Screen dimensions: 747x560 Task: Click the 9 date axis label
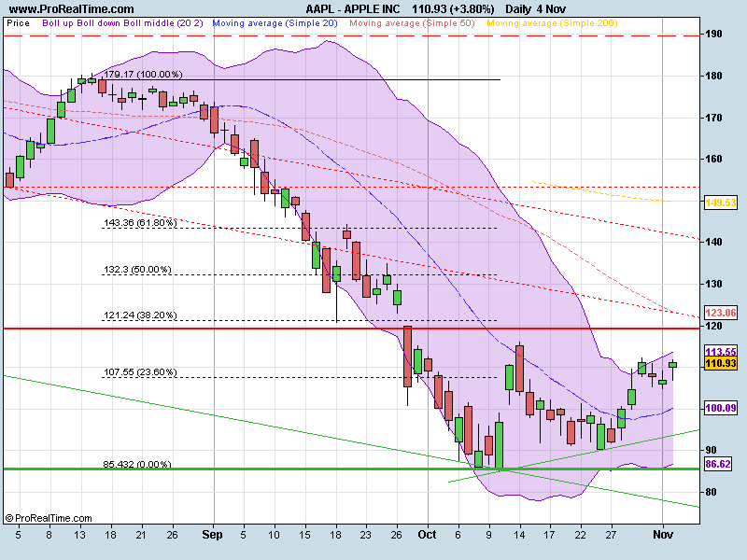[488, 535]
